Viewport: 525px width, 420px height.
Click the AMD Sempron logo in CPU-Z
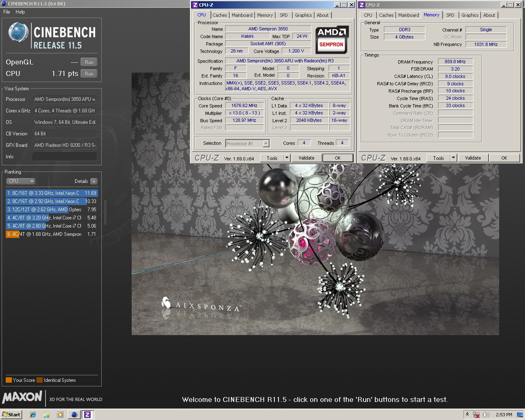(x=331, y=40)
